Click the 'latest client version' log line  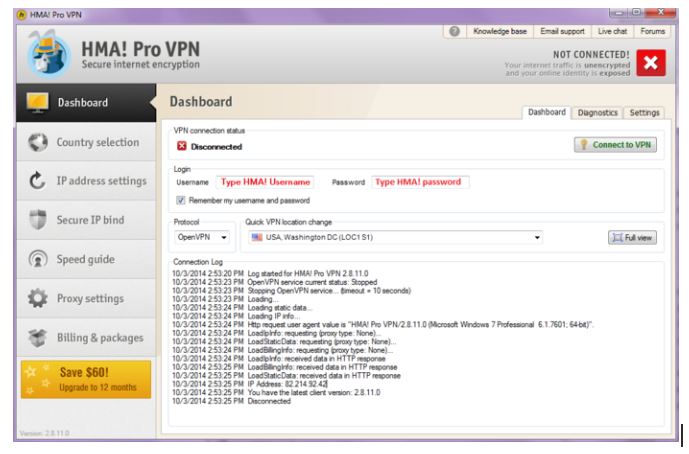(276, 392)
